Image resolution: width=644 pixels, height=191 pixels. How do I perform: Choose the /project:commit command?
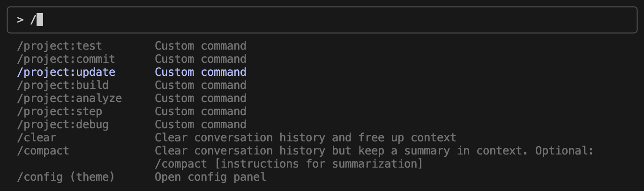(x=66, y=59)
